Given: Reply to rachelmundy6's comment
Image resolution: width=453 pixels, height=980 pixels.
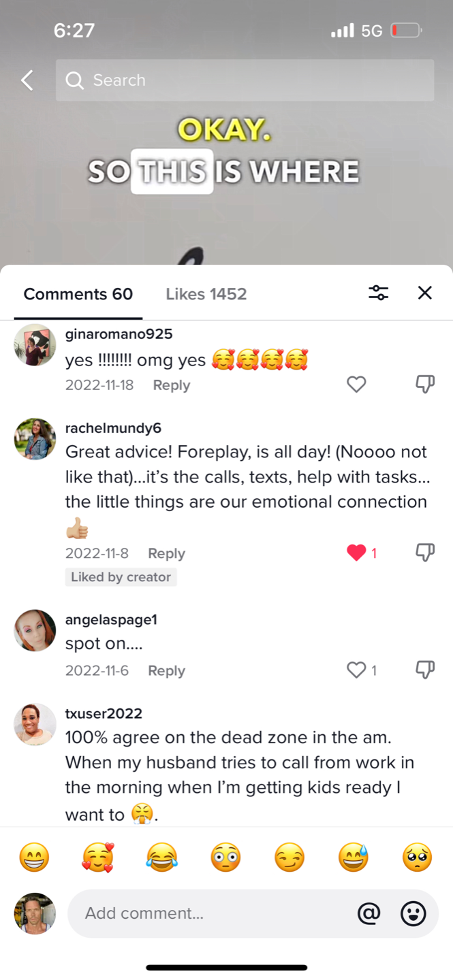Looking at the screenshot, I should pyautogui.click(x=166, y=553).
